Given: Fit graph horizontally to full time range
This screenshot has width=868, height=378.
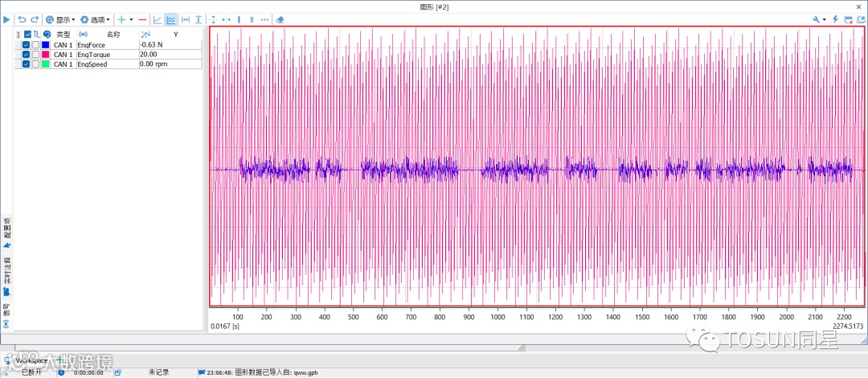Looking at the screenshot, I should (x=186, y=19).
